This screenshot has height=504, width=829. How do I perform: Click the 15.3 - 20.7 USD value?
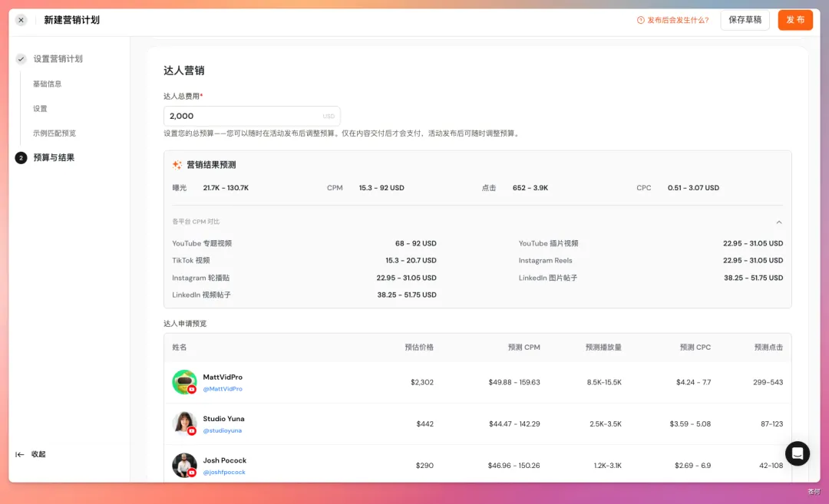click(411, 261)
